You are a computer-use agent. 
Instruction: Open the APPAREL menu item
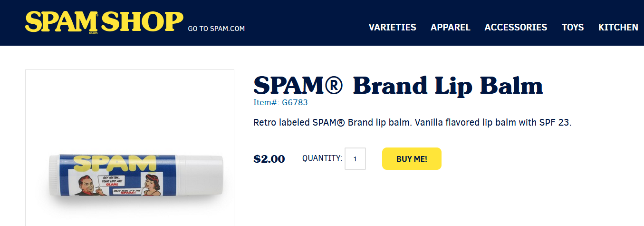451,28
